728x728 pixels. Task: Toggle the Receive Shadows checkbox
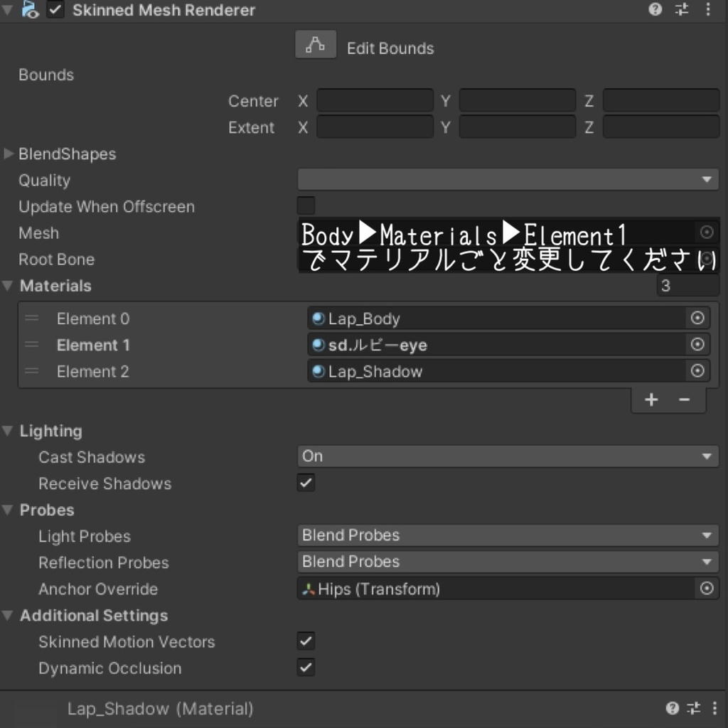[306, 483]
